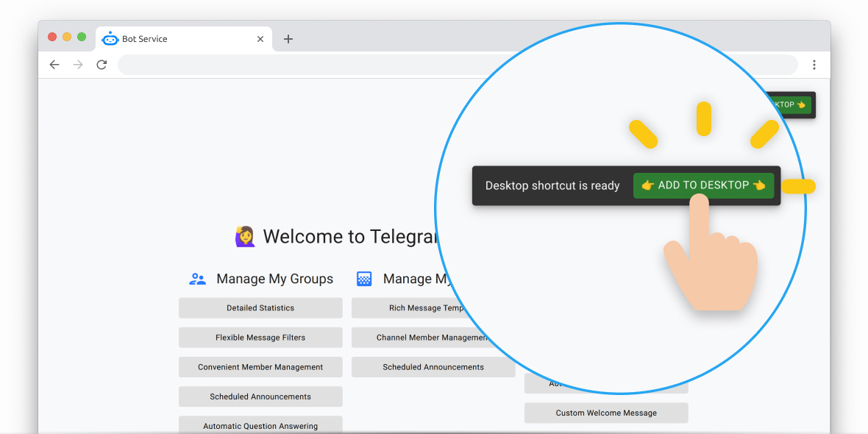Open Detailed Statistics
This screenshot has width=868, height=434.
click(x=260, y=307)
